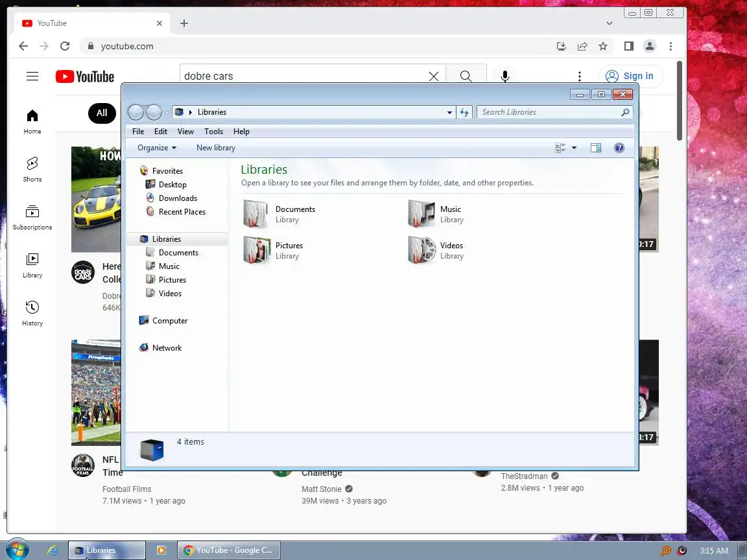This screenshot has height=560, width=747.
Task: Select Computer in navigation pane
Action: point(170,320)
